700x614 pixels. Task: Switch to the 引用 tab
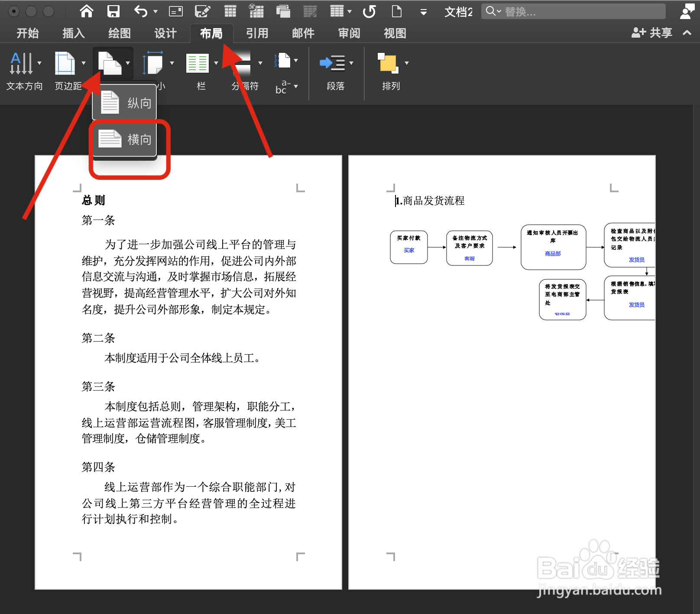coord(257,33)
